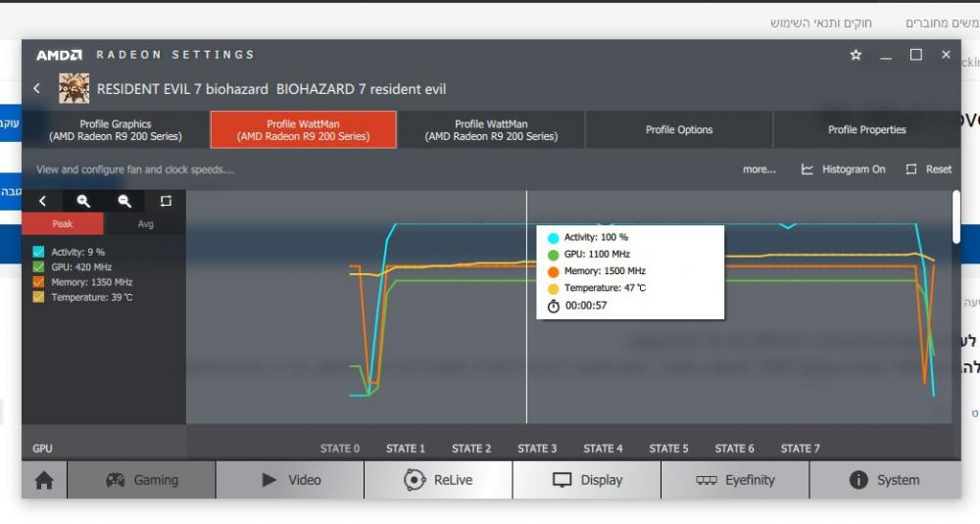Collapse the graph legend with the left chevron
The height and width of the screenshot is (524, 980).
(43, 201)
